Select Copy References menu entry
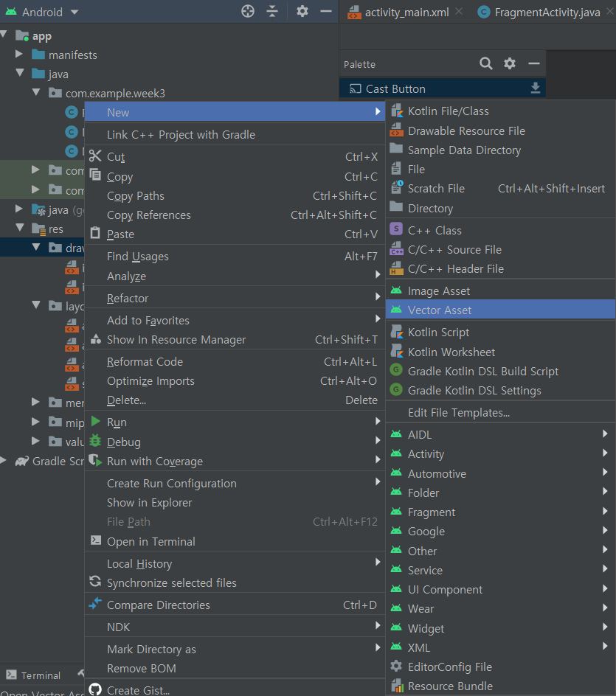The height and width of the screenshot is (696, 616). pos(235,215)
